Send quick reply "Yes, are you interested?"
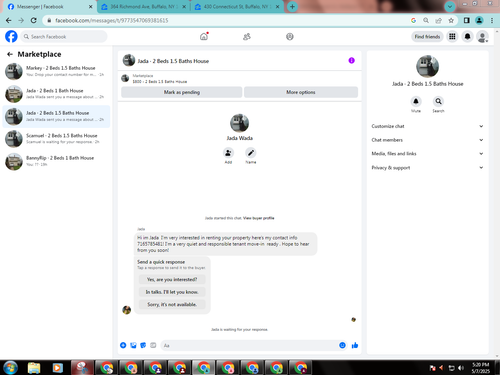The image size is (500, 375). (x=172, y=279)
